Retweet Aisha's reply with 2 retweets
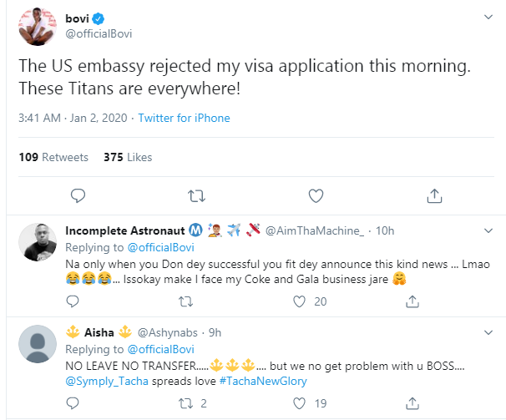This screenshot has height=420, width=506. 186,403
